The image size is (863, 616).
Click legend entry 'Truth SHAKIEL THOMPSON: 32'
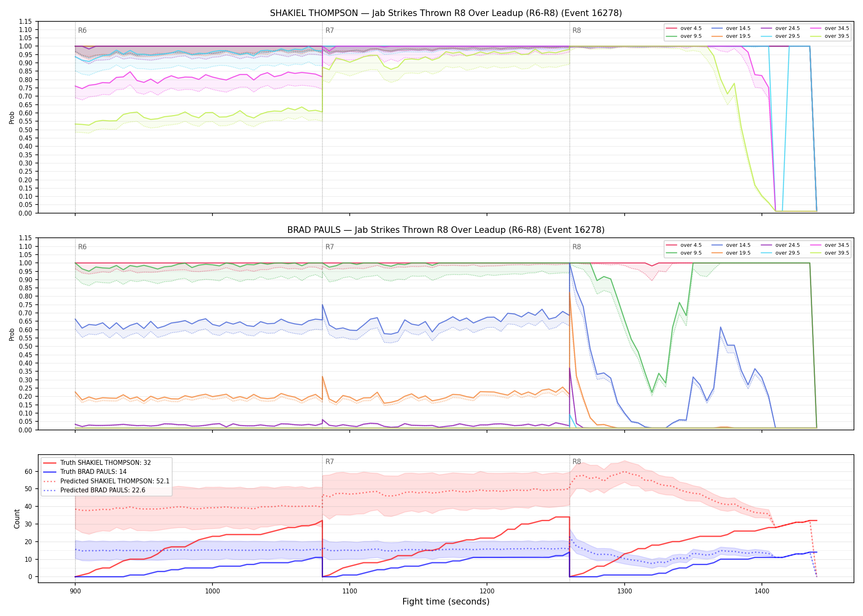coord(97,463)
